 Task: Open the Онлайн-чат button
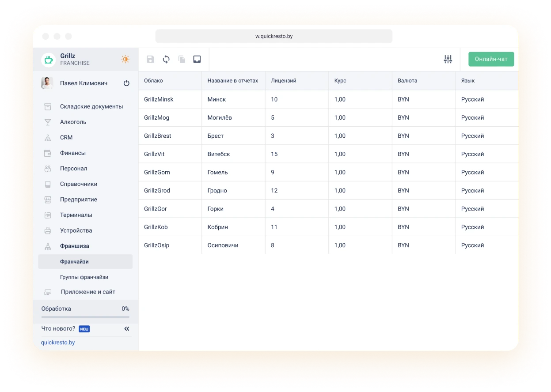(x=491, y=59)
